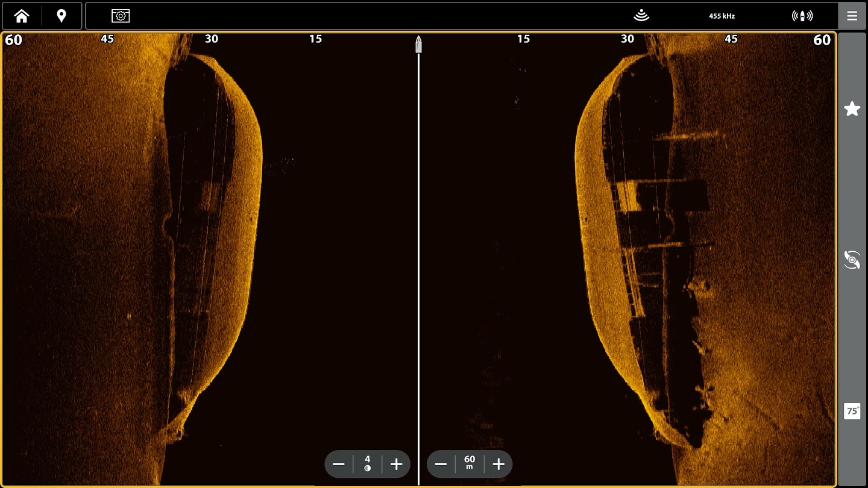Tap the waypoint pin icon
Image resolution: width=868 pixels, height=488 pixels.
(61, 16)
